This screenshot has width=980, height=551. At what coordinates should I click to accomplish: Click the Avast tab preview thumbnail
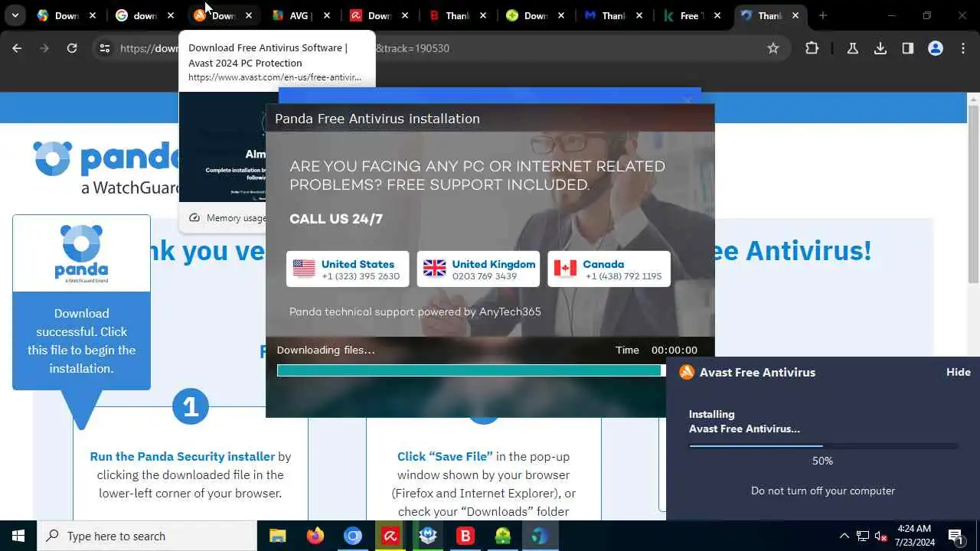(222, 145)
